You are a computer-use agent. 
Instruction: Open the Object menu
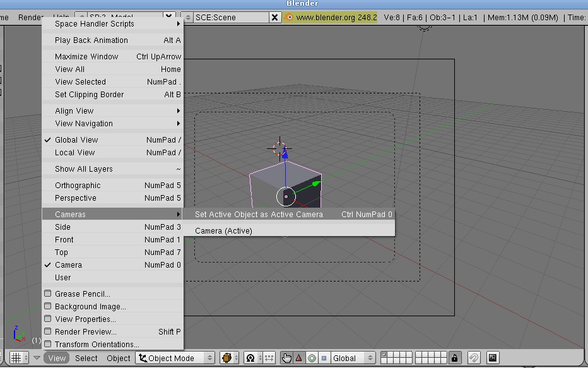(118, 358)
